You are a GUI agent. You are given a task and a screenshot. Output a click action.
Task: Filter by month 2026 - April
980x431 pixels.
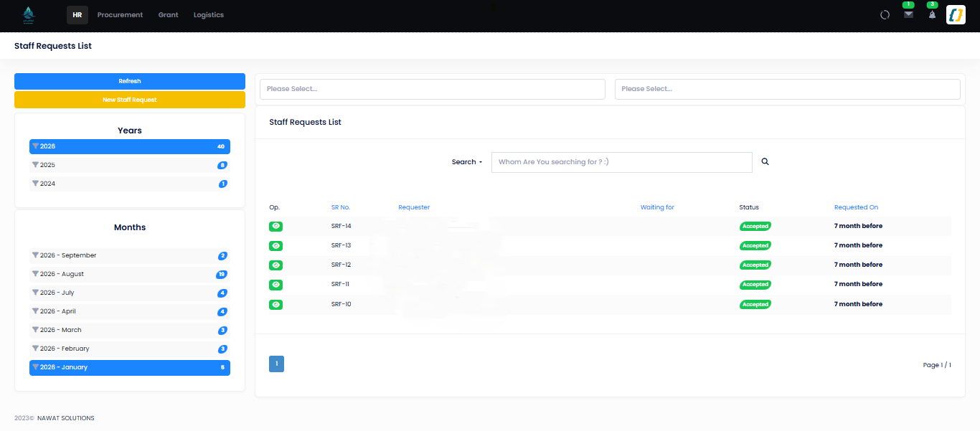(130, 311)
